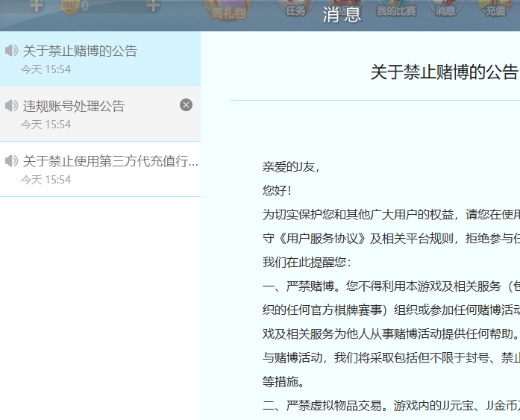
Task: Click speaker icon beside 关于禁止使用第三方代充值
Action: 11,161
